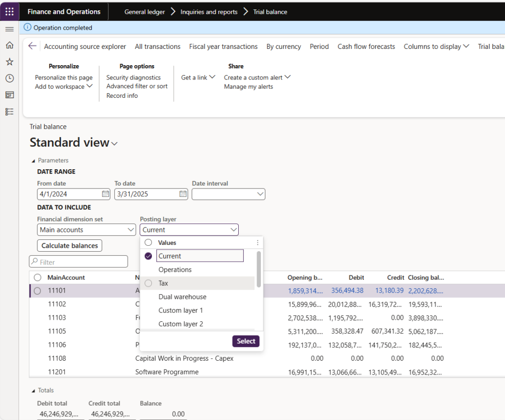
Task: Toggle the checked Current option marker
Action: tap(148, 256)
